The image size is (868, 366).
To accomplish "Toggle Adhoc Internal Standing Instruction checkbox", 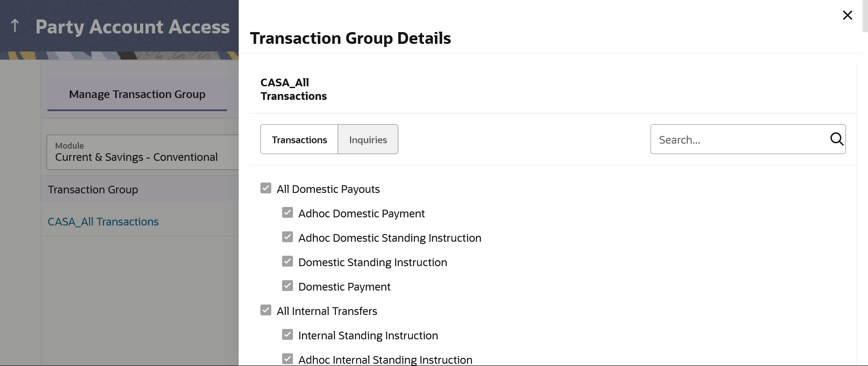I will 288,359.
